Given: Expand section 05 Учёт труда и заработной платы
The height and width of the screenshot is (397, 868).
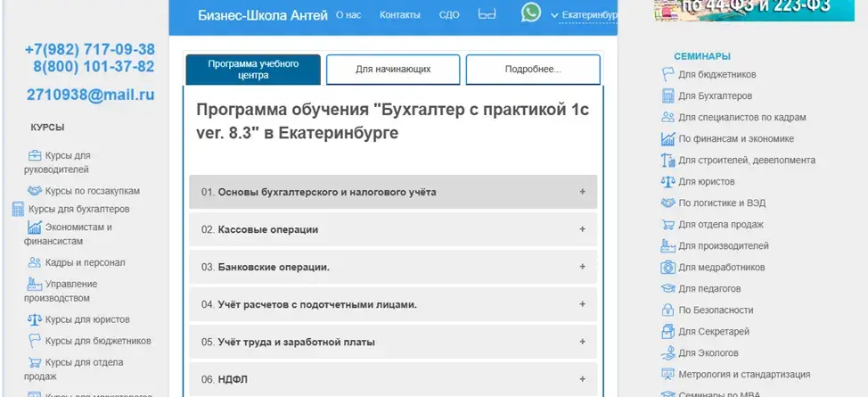Looking at the screenshot, I should [393, 342].
